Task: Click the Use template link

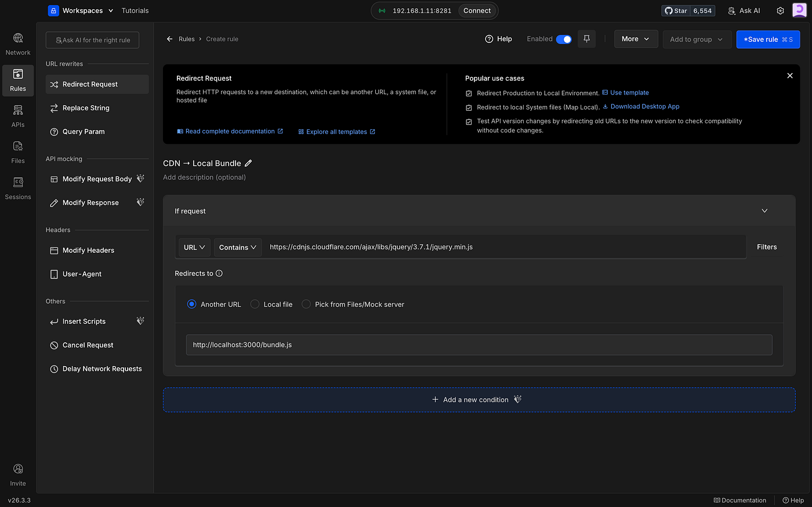Action: (x=625, y=93)
